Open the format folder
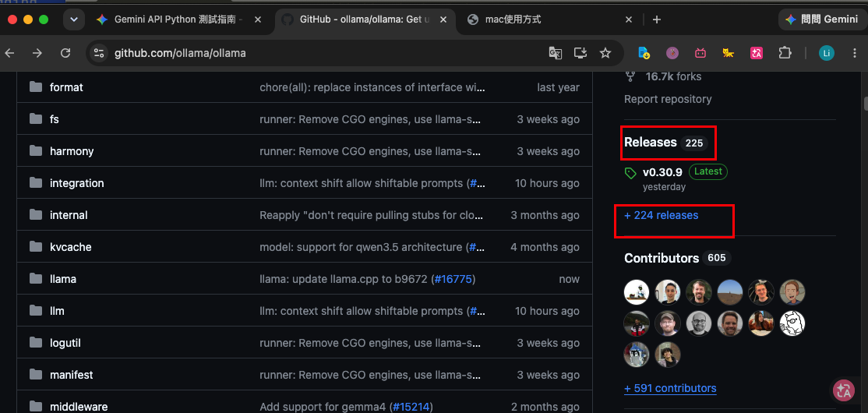The height and width of the screenshot is (413, 868). (x=66, y=87)
